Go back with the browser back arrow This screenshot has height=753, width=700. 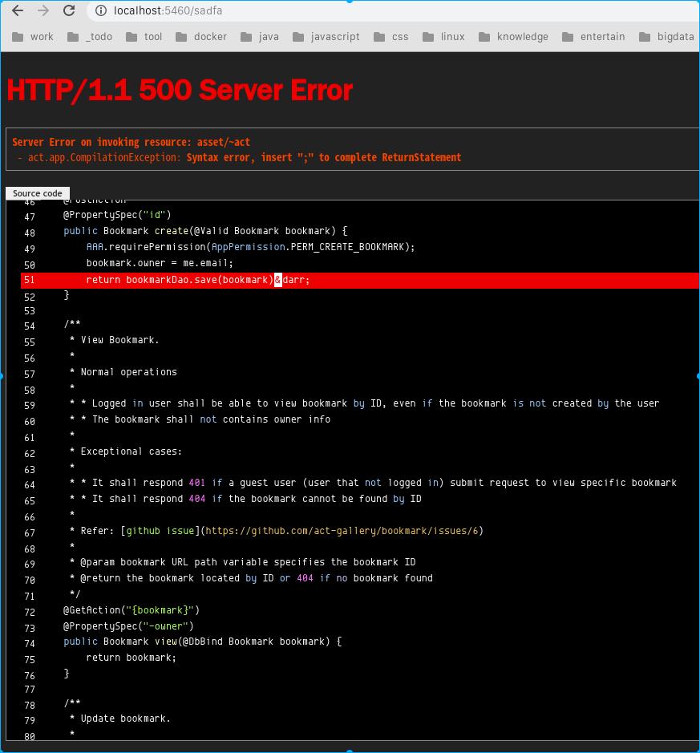pos(18,10)
